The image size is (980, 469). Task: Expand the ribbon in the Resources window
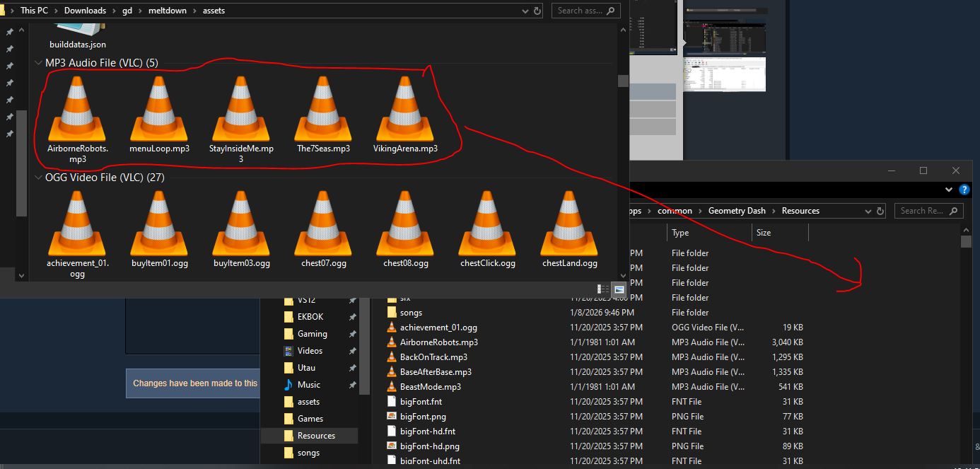[949, 190]
